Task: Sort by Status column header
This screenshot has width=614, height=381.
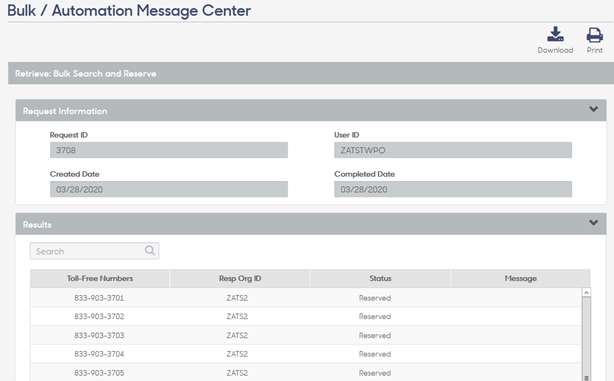Action: point(380,278)
